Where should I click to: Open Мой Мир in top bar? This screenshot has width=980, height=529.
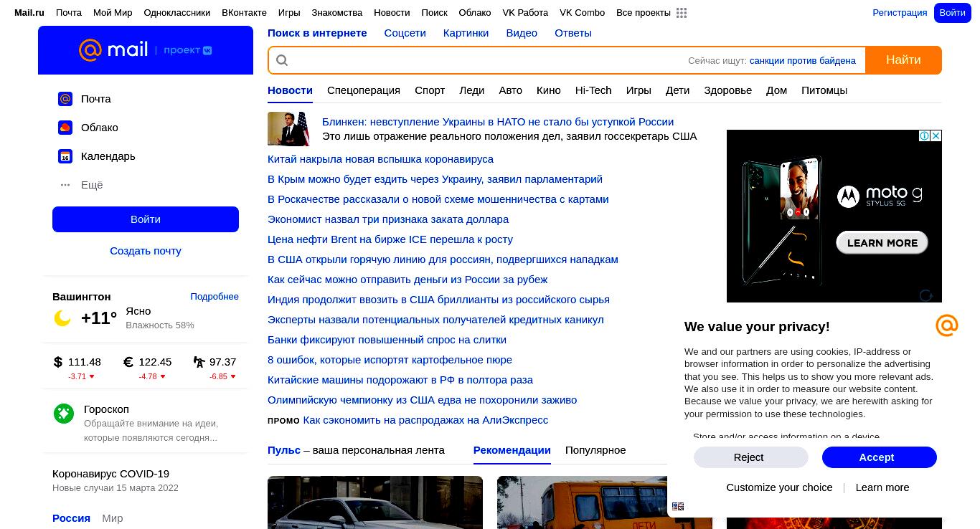tap(113, 13)
